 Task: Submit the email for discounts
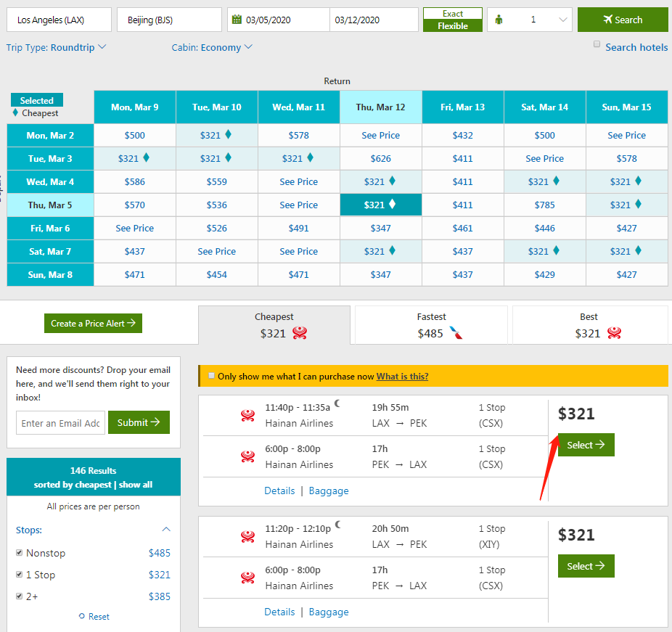pyautogui.click(x=139, y=422)
